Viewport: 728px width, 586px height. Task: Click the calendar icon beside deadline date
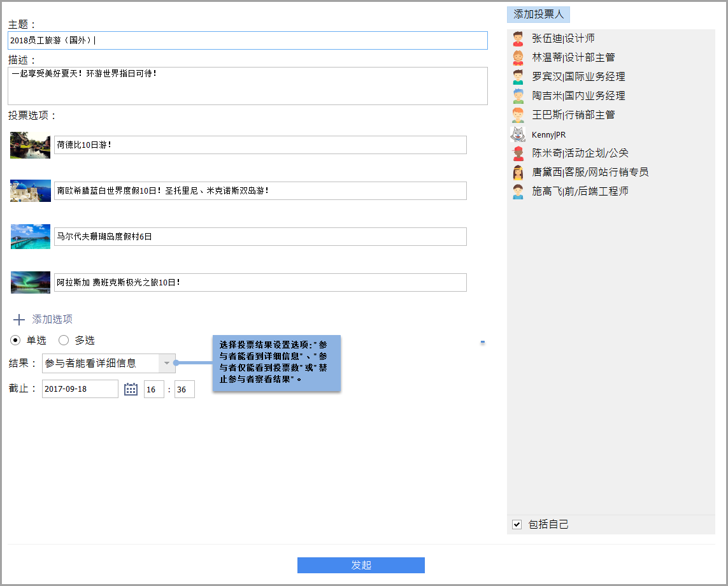pyautogui.click(x=131, y=389)
